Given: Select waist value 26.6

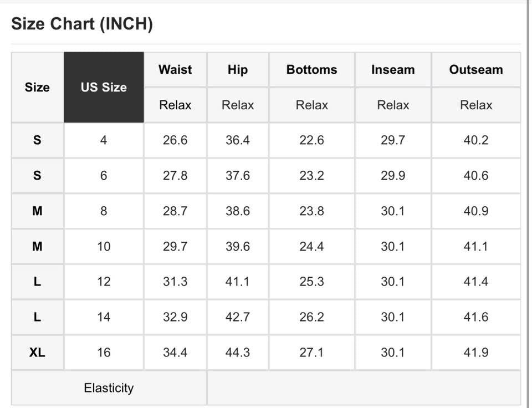Looking at the screenshot, I should click(175, 140).
